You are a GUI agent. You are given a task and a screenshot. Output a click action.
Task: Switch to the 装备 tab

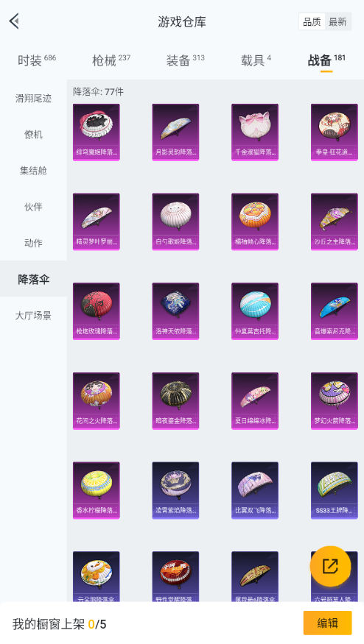[185, 60]
